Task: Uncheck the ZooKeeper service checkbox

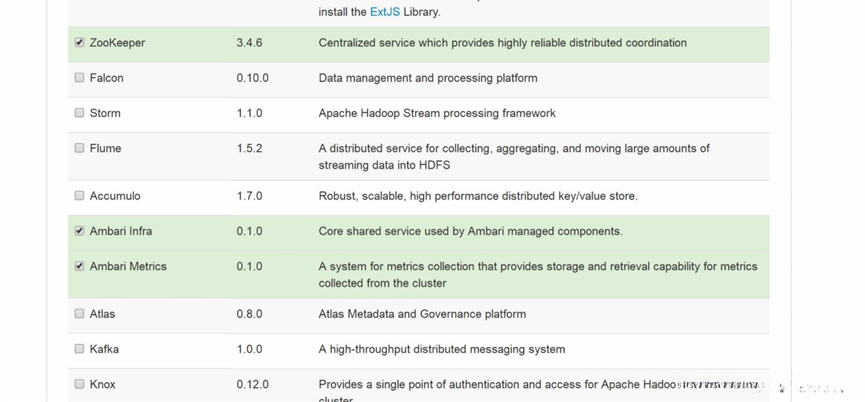Action: click(x=79, y=43)
